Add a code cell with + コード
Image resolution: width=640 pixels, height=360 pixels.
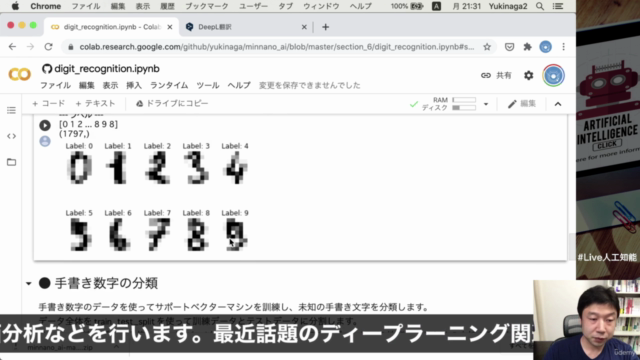point(49,104)
